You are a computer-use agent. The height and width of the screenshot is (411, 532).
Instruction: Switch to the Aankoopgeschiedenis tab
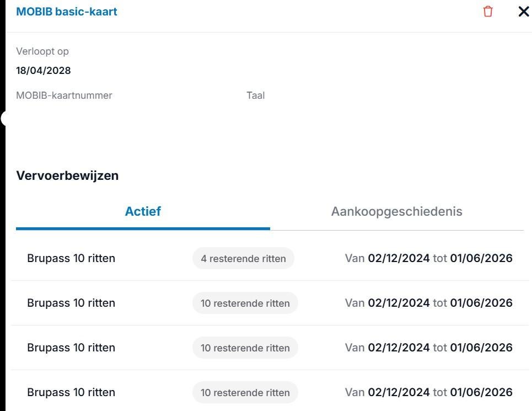pyautogui.click(x=396, y=211)
